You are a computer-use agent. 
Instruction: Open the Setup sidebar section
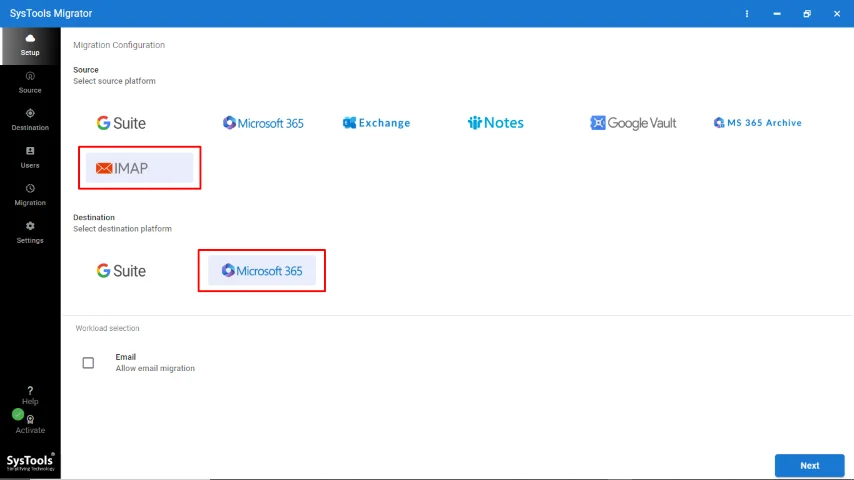coord(30,46)
